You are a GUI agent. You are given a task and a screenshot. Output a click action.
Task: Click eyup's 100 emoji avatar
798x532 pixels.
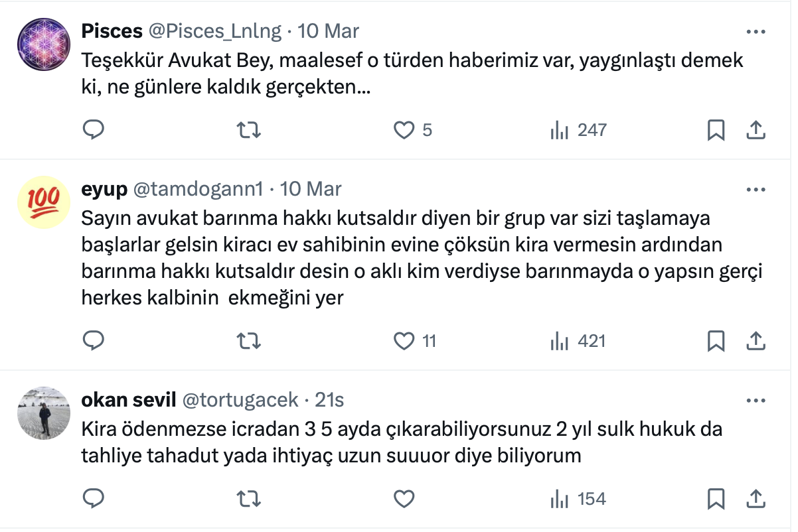44,202
